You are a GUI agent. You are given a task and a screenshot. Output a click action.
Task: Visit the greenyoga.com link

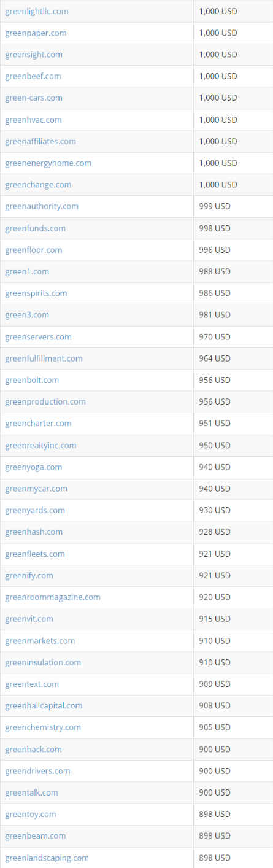click(34, 467)
